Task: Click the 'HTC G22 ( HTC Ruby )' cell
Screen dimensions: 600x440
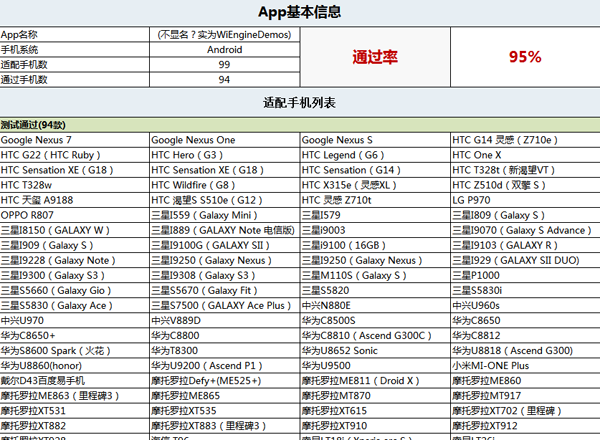Action: 75,155
